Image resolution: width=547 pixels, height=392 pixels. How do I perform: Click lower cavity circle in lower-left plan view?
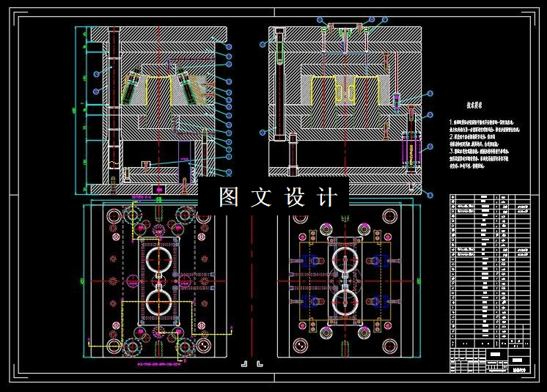pos(158,302)
